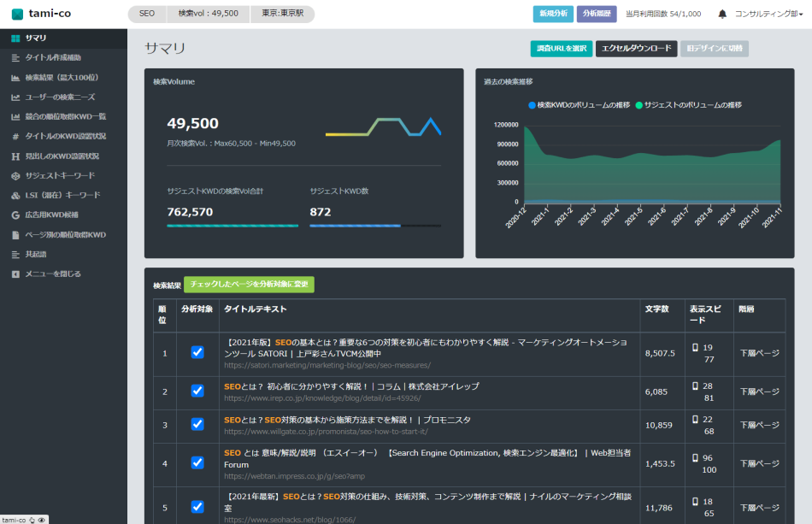Open the コンサルティング部 account dropdown
The width and height of the screenshot is (812, 524).
point(769,15)
